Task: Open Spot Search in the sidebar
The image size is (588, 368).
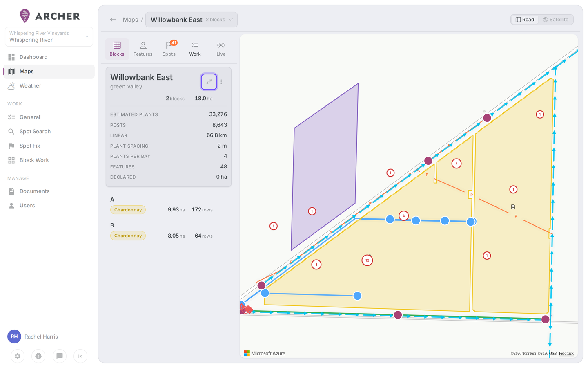Action: 49,132
